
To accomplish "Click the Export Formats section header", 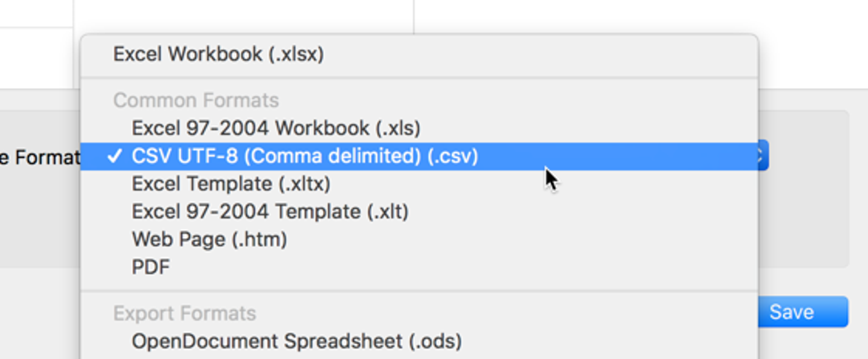I will 184,313.
